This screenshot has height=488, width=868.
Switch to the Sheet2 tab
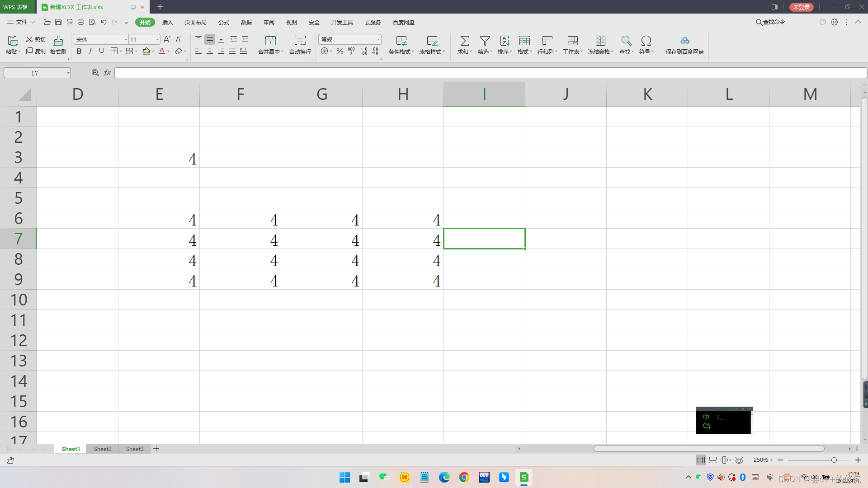click(103, 449)
